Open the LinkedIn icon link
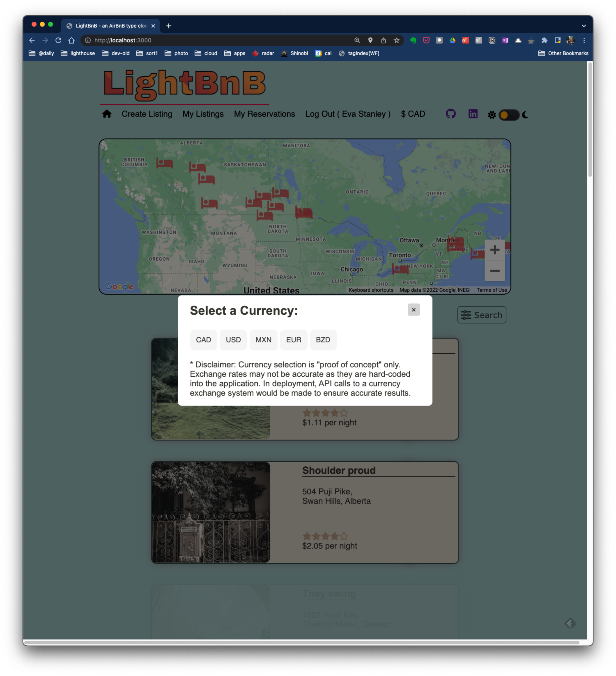The width and height of the screenshot is (616, 676). click(473, 114)
